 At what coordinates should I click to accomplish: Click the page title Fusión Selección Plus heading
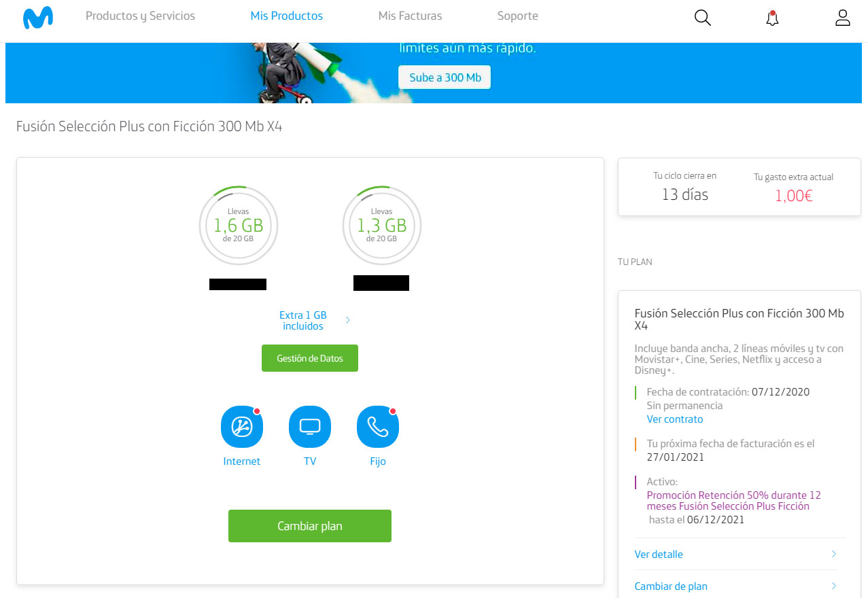(x=149, y=126)
